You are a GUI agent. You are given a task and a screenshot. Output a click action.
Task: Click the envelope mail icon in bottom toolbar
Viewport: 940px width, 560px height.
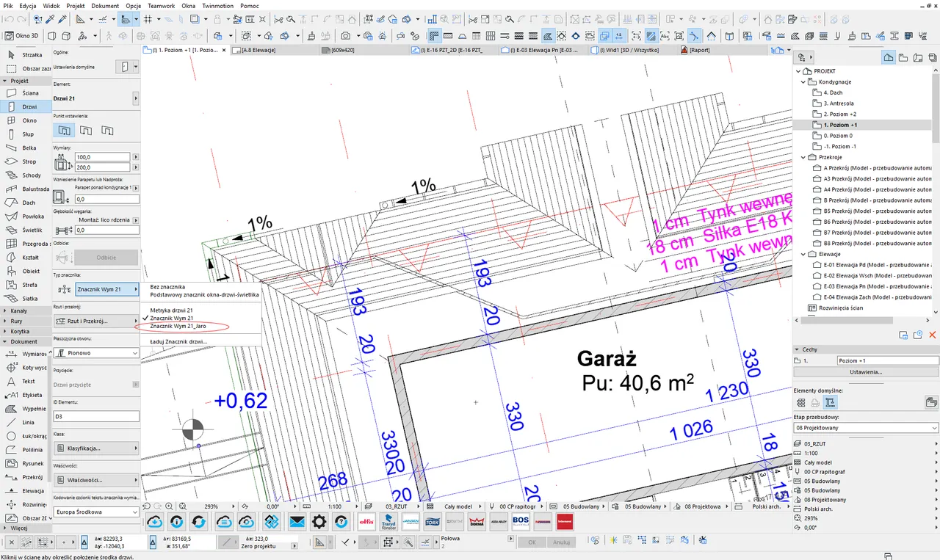tap(297, 522)
